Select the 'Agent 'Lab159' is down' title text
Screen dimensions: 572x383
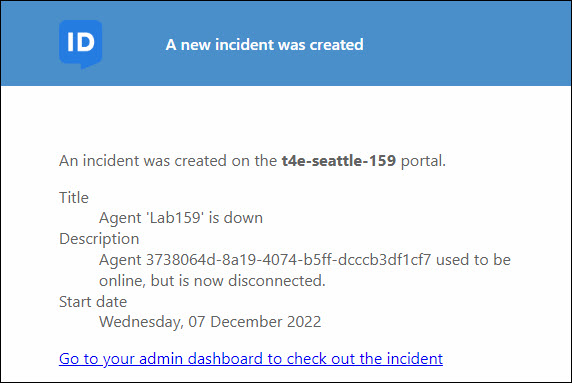click(181, 218)
